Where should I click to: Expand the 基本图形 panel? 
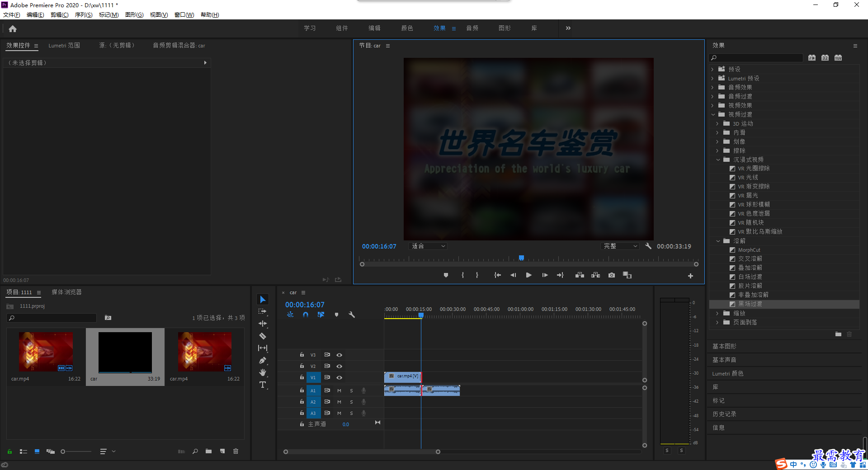pos(724,346)
